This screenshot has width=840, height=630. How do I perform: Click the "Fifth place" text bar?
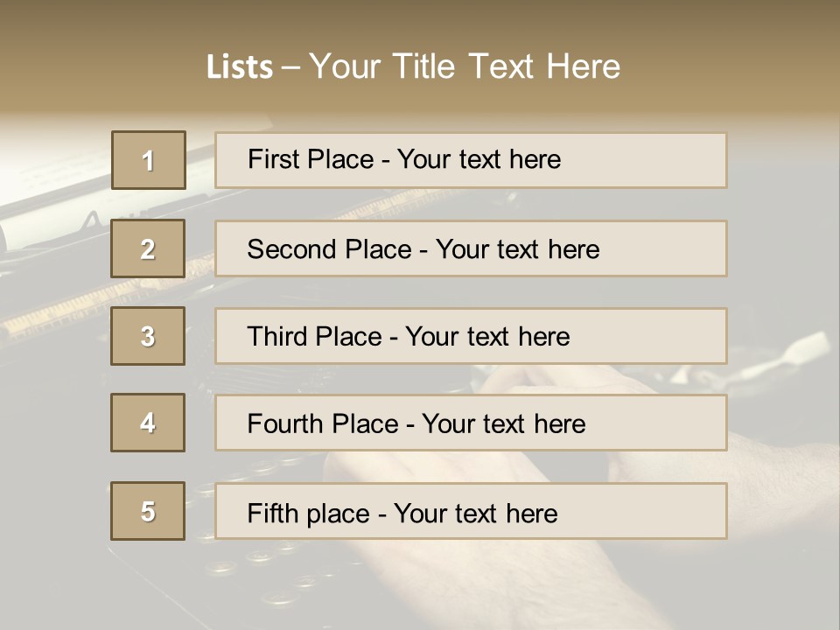(x=471, y=511)
